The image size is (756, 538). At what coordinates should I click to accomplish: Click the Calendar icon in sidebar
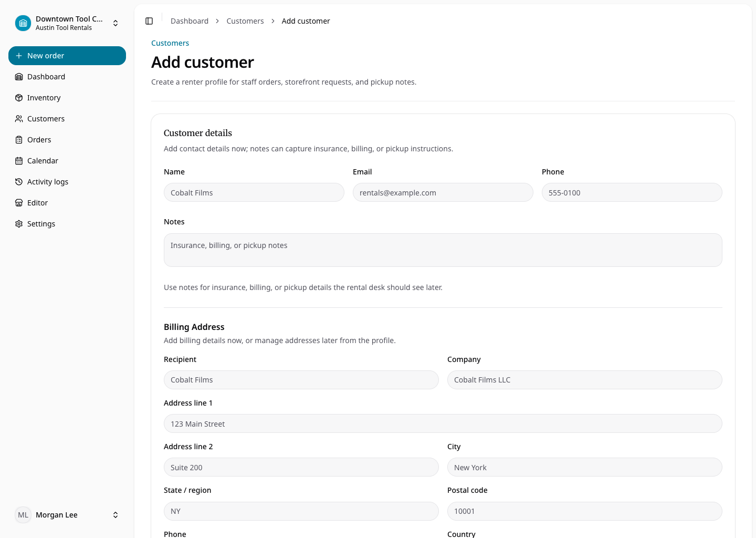point(19,161)
